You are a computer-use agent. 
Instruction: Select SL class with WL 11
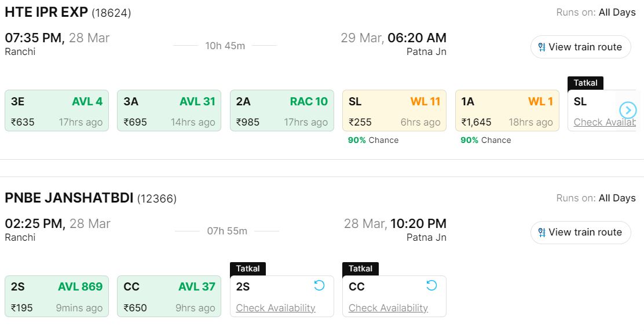pos(394,111)
